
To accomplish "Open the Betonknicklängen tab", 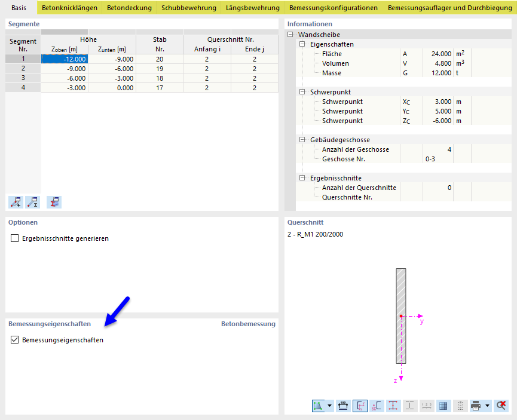I will click(69, 8).
